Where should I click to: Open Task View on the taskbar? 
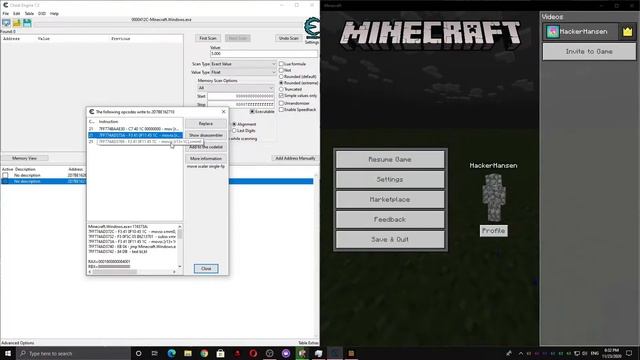click(x=155, y=353)
